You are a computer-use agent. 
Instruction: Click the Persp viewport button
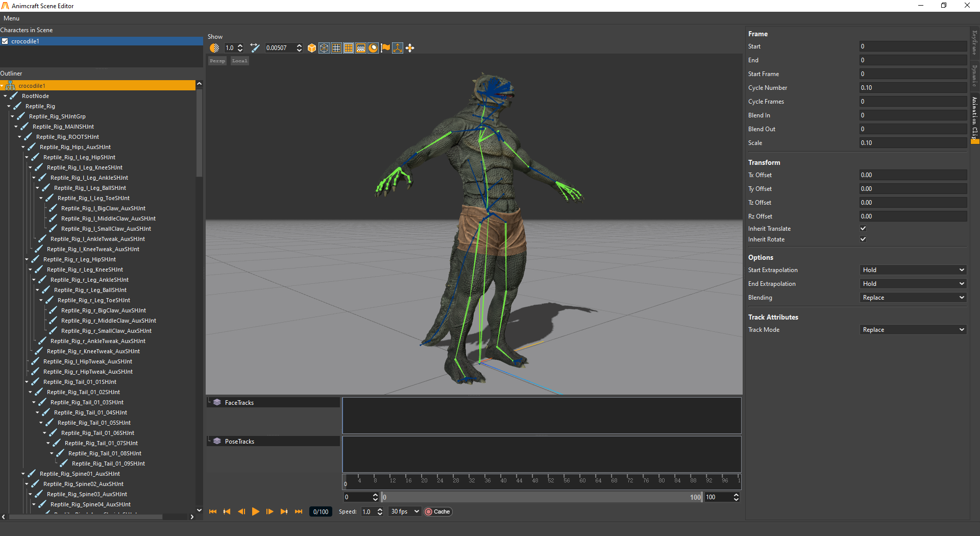tap(217, 61)
